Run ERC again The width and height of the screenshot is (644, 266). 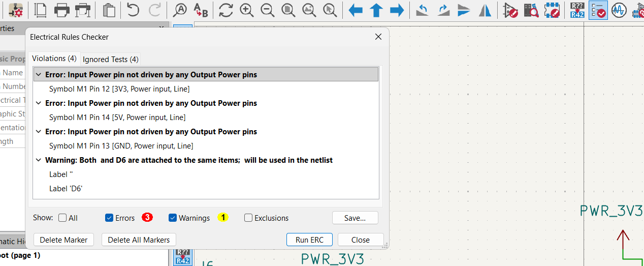tap(309, 240)
